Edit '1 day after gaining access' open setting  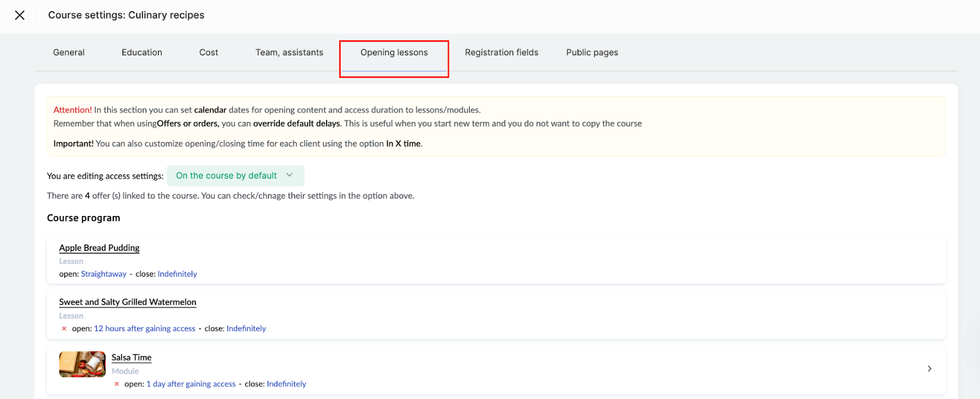(x=190, y=384)
